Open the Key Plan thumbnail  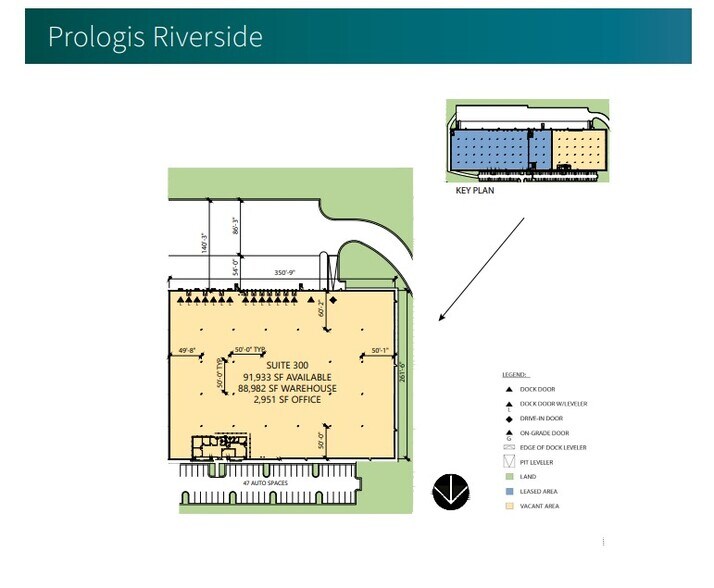pyautogui.click(x=529, y=143)
